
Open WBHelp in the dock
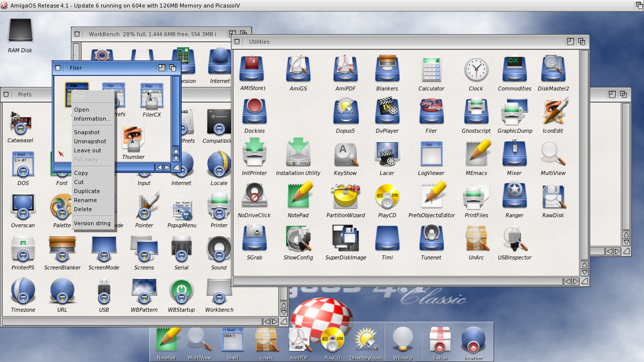click(403, 340)
